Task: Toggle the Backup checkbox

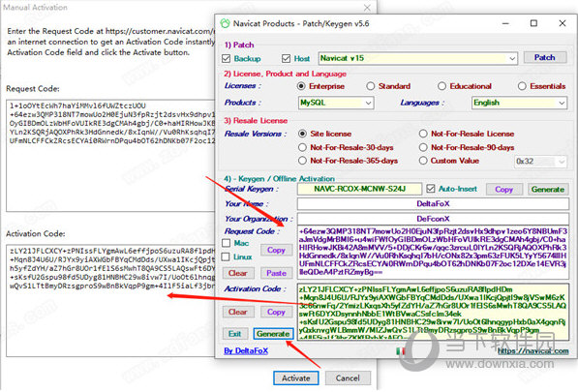Action: pos(227,59)
